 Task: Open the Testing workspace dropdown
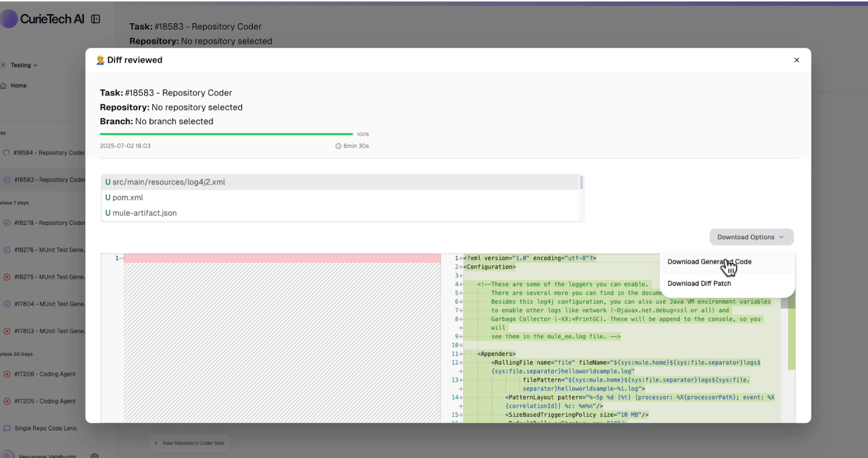[24, 65]
